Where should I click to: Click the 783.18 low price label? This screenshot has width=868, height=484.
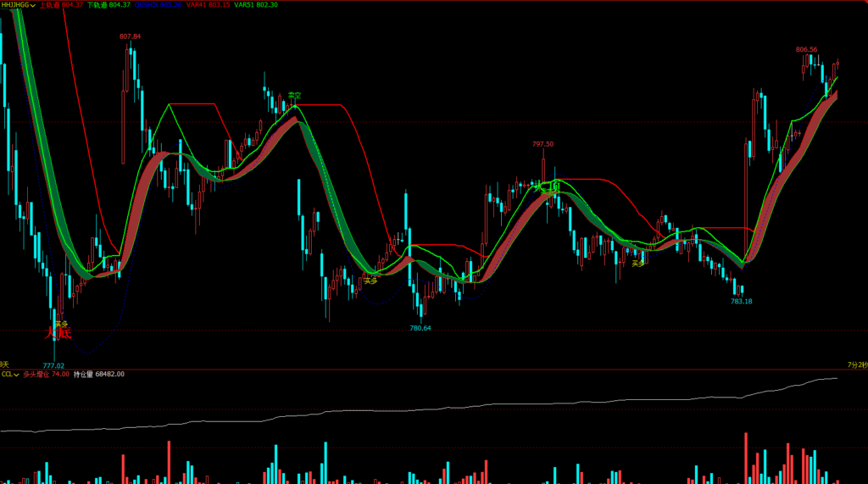coord(742,302)
